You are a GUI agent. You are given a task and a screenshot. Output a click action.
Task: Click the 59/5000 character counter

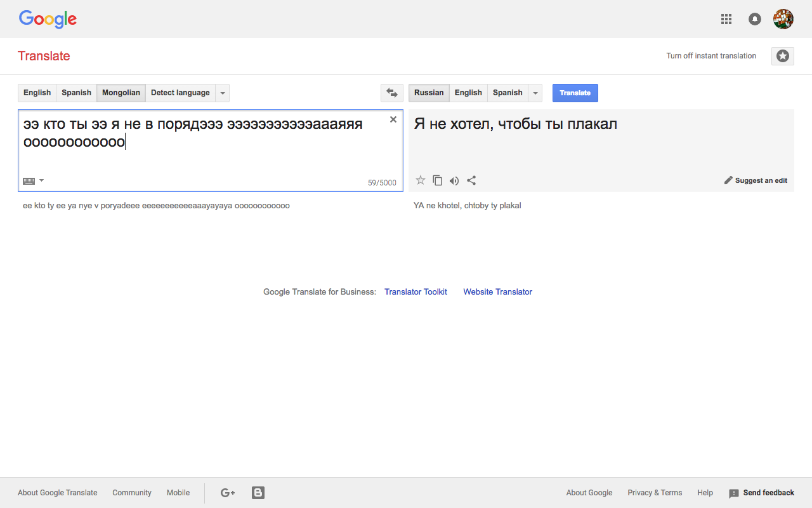tap(382, 183)
